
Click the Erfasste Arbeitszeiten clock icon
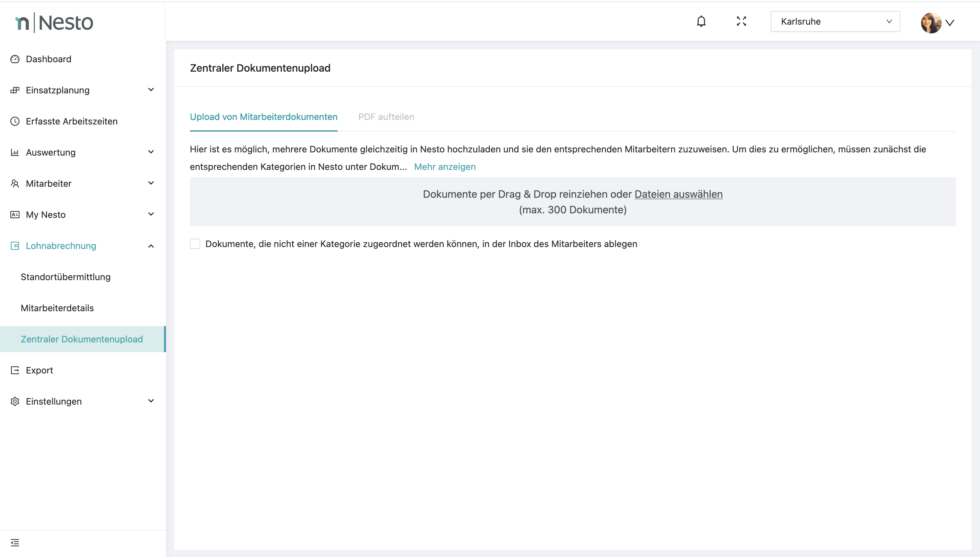tap(15, 121)
